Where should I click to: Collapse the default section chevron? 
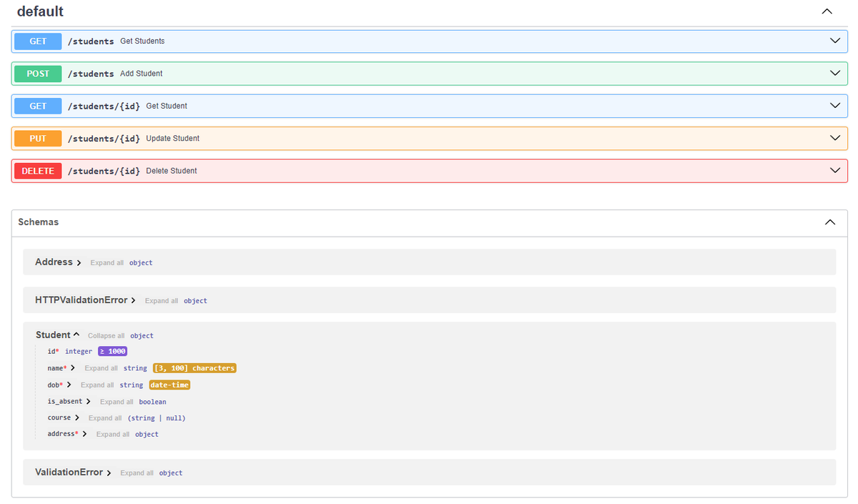click(827, 11)
